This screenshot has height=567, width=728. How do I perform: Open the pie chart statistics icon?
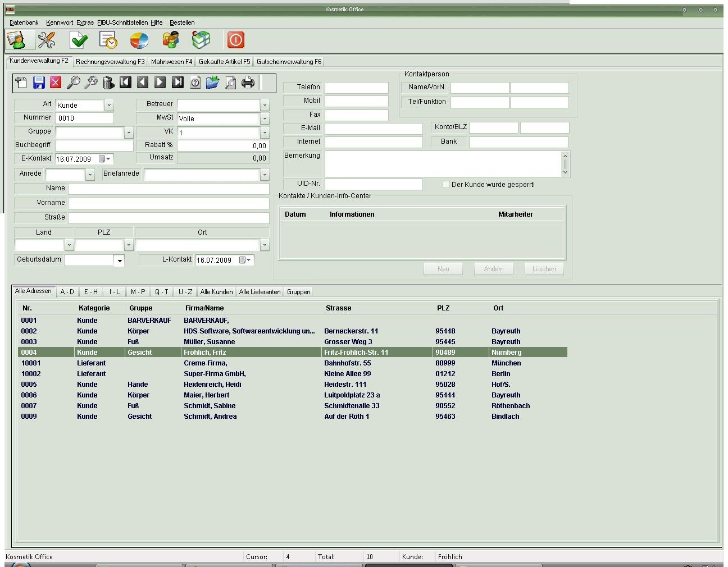(139, 40)
